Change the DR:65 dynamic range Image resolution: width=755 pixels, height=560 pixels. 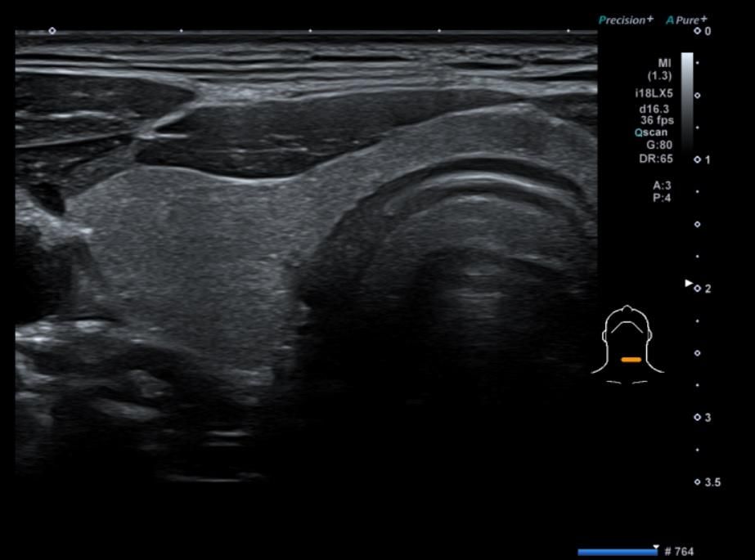[x=655, y=159]
